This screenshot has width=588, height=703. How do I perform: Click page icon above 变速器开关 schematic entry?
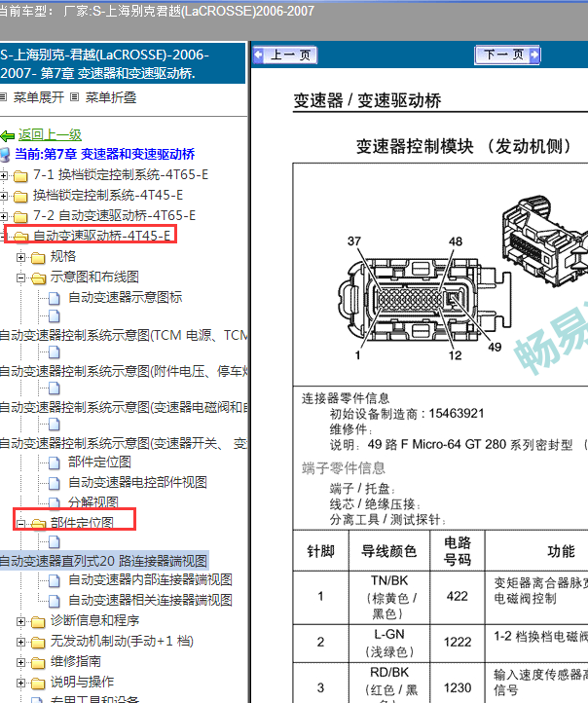coord(55,425)
